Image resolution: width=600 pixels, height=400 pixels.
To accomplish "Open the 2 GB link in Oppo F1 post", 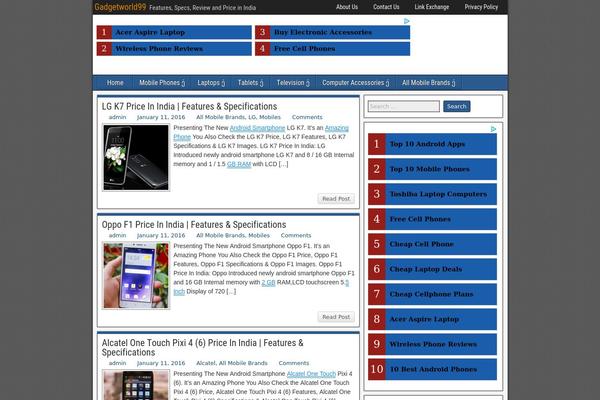I will 268,282.
